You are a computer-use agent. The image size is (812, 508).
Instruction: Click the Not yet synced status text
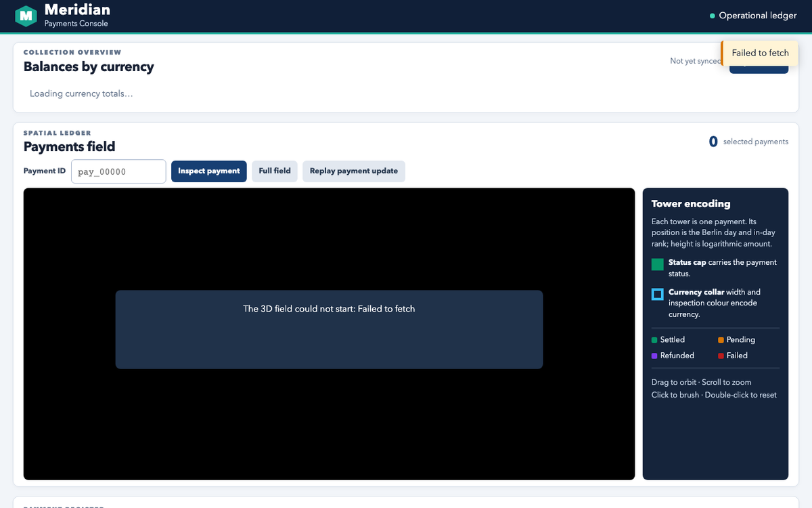[696, 61]
